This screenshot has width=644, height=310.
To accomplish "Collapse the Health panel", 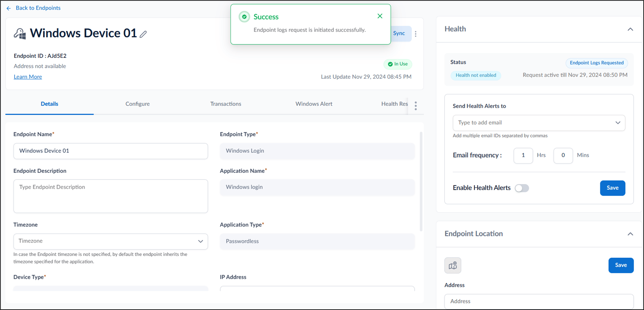I will (x=630, y=29).
